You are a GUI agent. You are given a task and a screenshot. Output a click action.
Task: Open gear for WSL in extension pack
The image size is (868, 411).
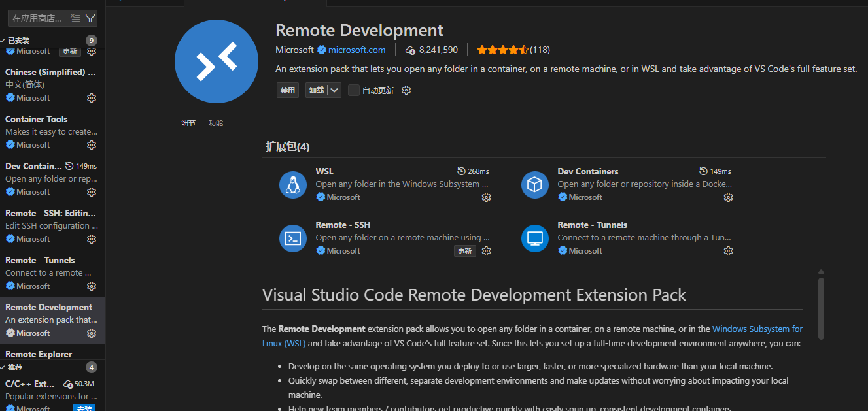[x=486, y=197]
